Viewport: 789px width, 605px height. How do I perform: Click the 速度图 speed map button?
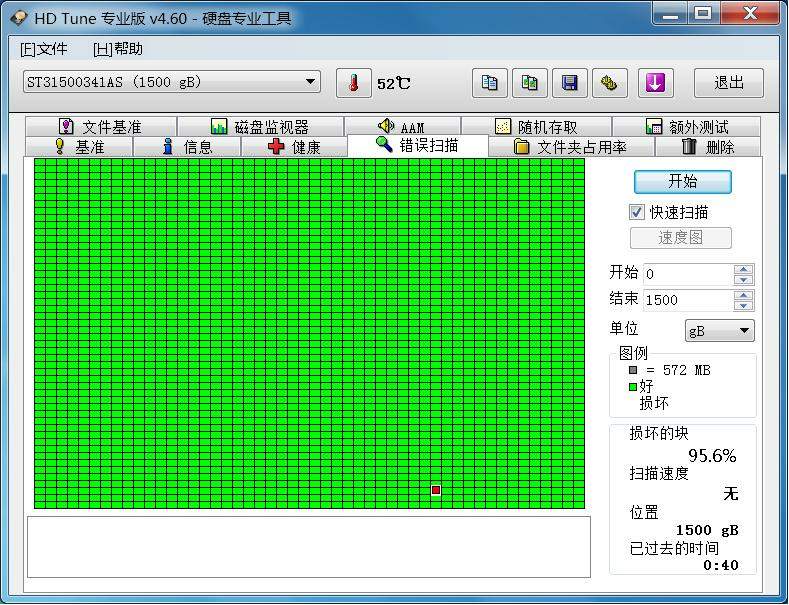click(681, 238)
